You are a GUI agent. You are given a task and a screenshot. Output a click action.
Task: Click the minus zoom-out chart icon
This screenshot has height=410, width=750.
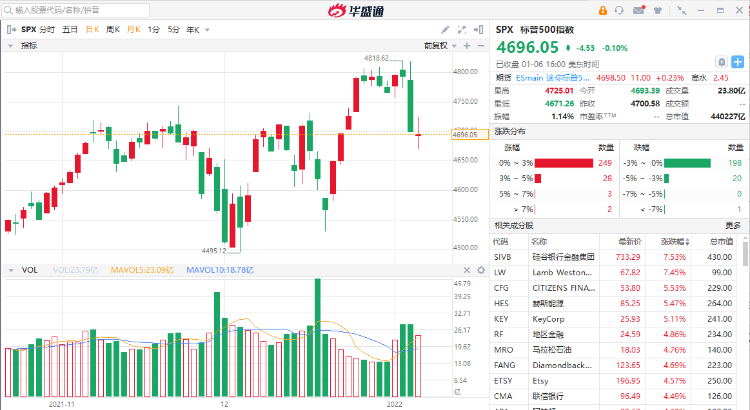coord(481,45)
